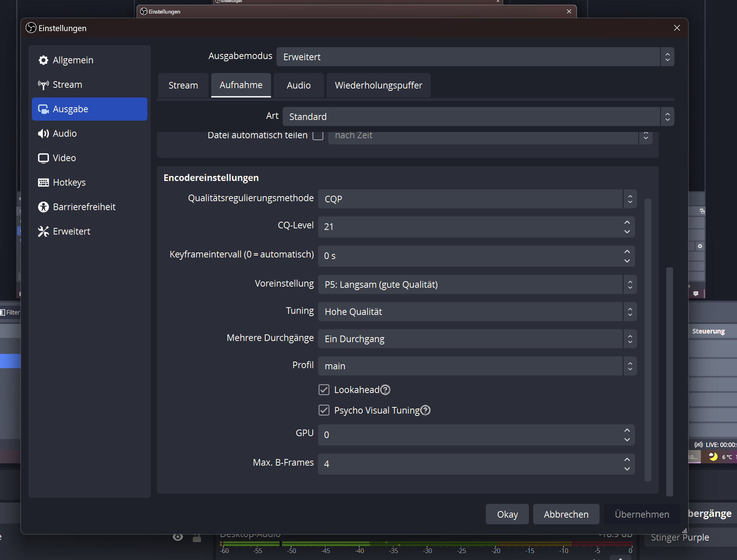Increase the GPU value
Image resolution: width=737 pixels, height=560 pixels.
tap(627, 430)
